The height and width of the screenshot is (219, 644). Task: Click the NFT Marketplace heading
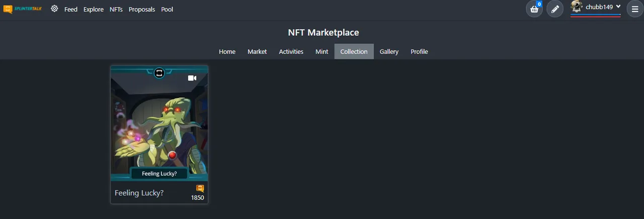coord(324,32)
